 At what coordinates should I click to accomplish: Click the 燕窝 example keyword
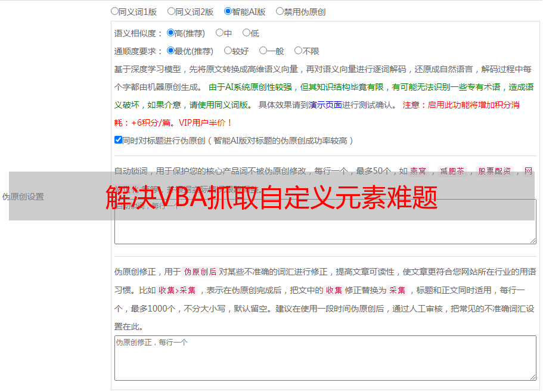click(418, 171)
